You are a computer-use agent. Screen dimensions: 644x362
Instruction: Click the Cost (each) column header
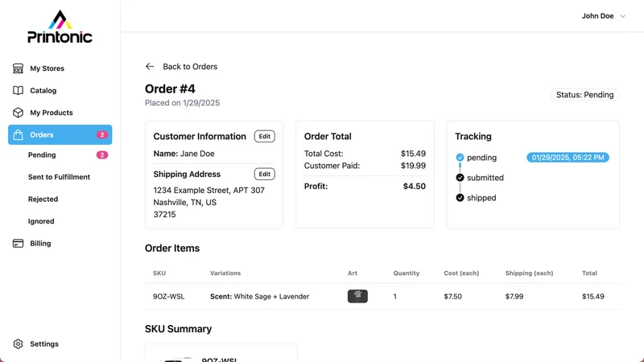coord(461,273)
